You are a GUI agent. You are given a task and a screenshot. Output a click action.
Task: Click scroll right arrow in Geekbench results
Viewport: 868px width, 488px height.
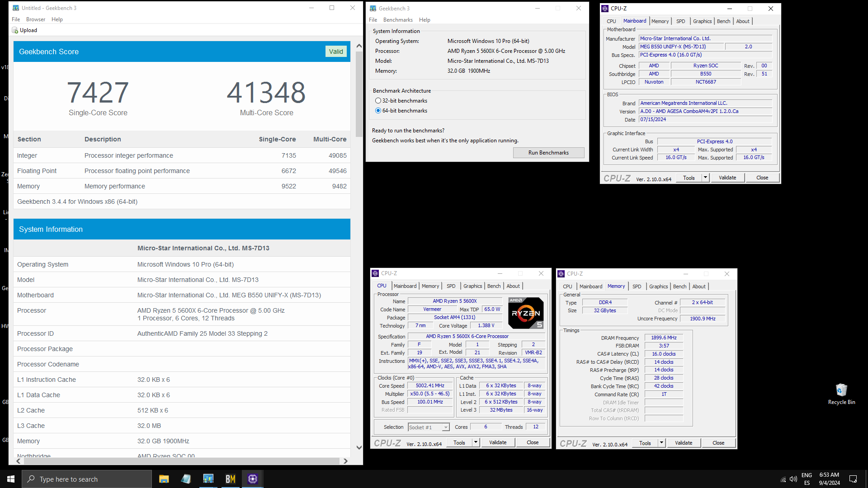346,461
